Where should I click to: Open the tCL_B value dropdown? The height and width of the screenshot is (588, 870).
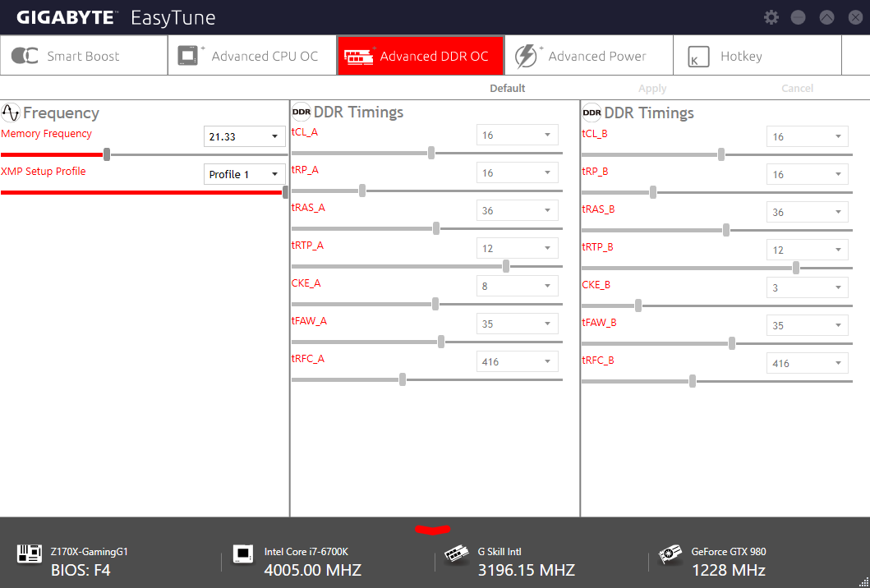808,136
